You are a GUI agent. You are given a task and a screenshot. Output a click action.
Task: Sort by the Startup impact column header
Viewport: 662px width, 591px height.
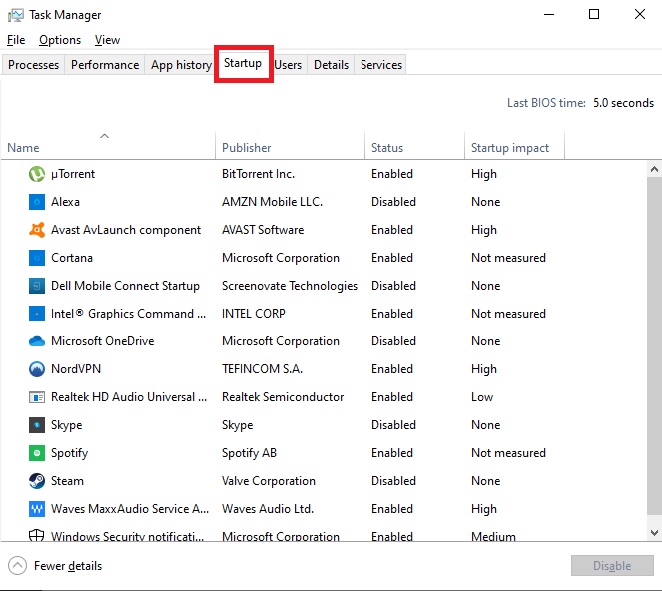coord(514,147)
